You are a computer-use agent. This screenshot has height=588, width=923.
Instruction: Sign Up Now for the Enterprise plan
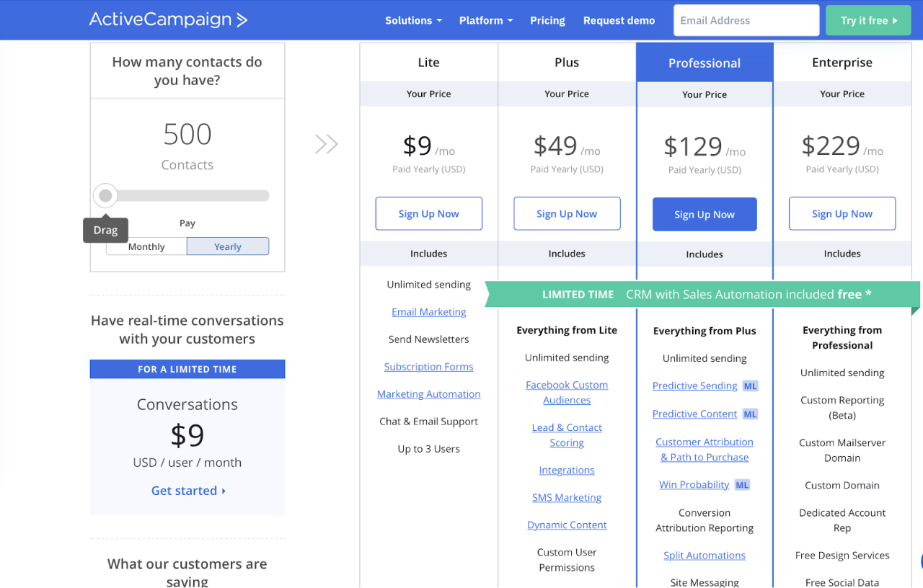pyautogui.click(x=842, y=213)
